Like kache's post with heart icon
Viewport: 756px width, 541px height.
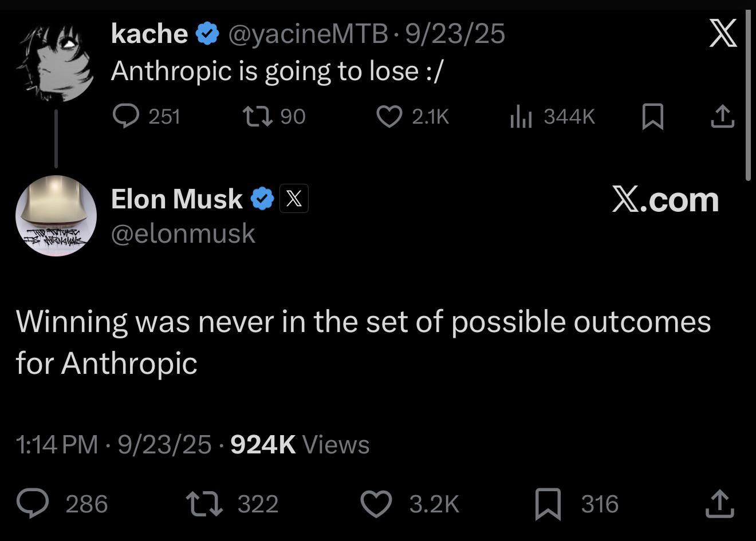389,116
